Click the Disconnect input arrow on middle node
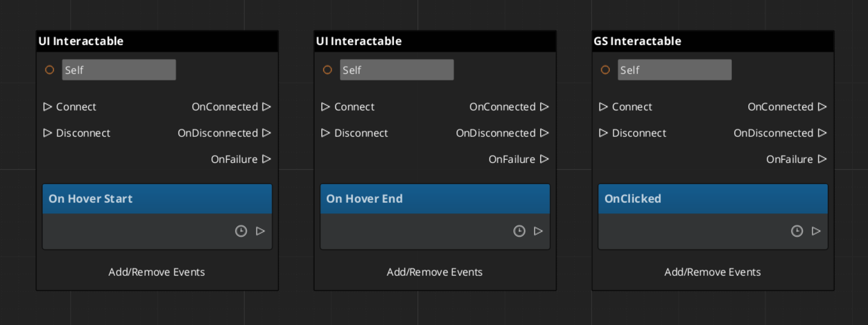The width and height of the screenshot is (868, 325). 325,133
